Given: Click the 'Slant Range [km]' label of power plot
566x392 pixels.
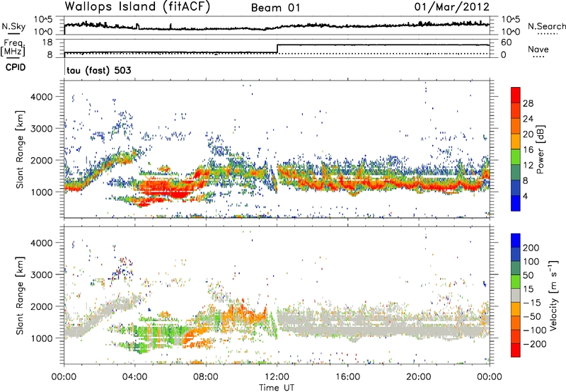Looking at the screenshot, I should tap(20, 149).
